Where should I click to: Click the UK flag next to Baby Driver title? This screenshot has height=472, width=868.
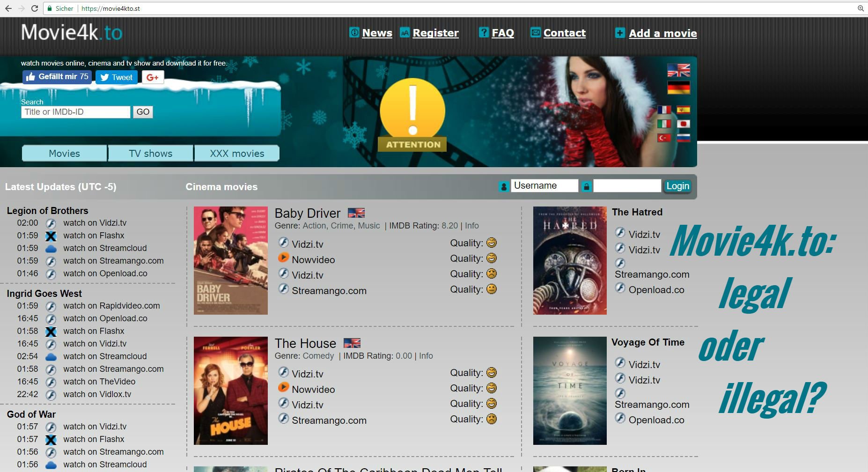click(x=356, y=213)
